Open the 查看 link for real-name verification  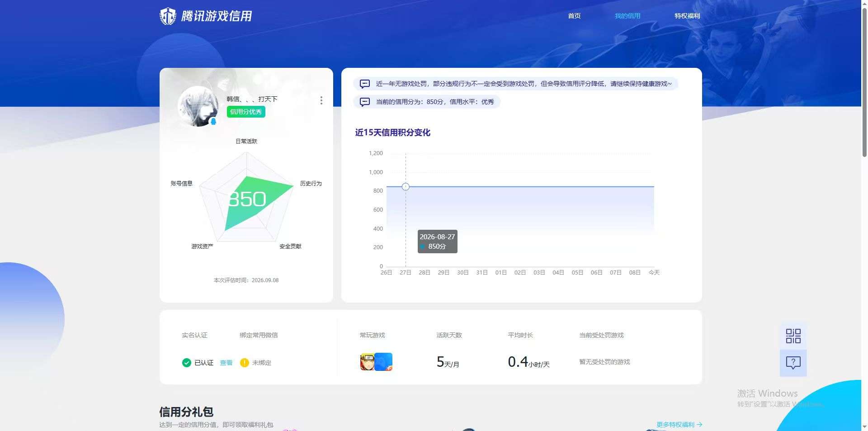226,363
